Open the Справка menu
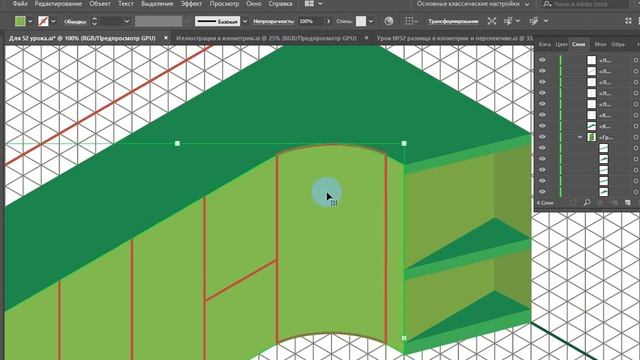 pos(280,4)
